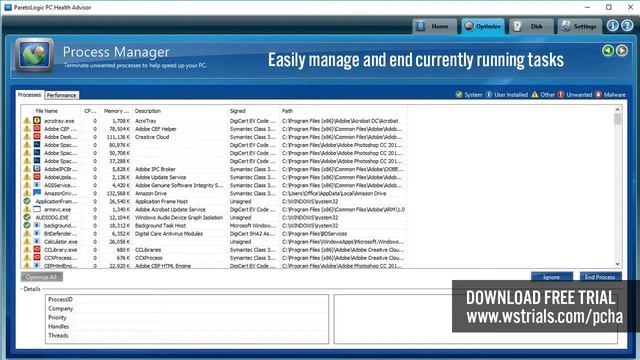
Task: Click green checkmark beside AUDIODG.EXE
Action: [27, 217]
